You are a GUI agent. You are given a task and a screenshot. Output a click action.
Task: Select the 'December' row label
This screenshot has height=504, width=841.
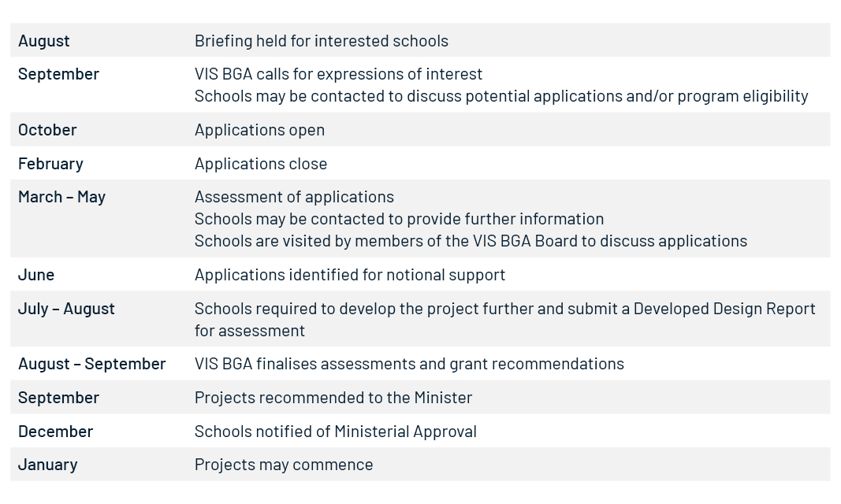tap(55, 432)
